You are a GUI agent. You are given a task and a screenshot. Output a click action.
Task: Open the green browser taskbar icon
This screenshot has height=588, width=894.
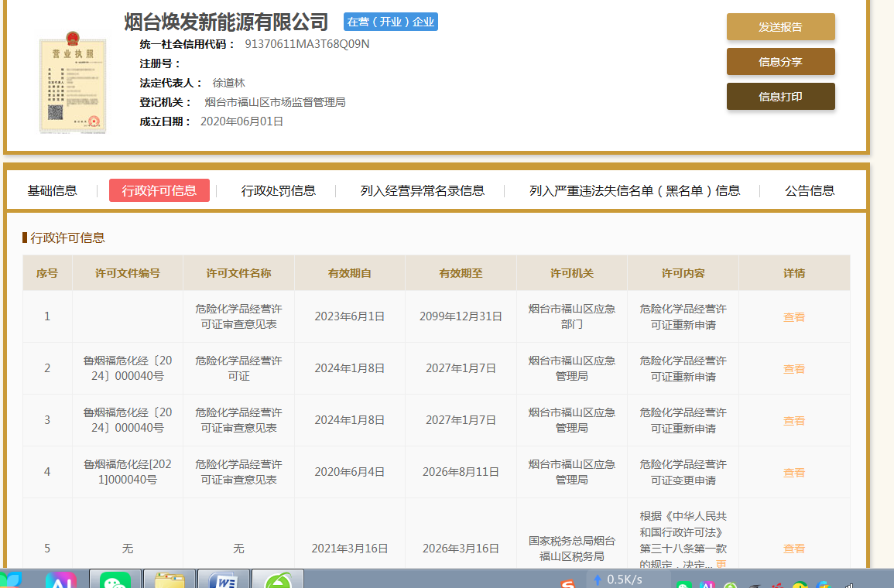[278, 580]
